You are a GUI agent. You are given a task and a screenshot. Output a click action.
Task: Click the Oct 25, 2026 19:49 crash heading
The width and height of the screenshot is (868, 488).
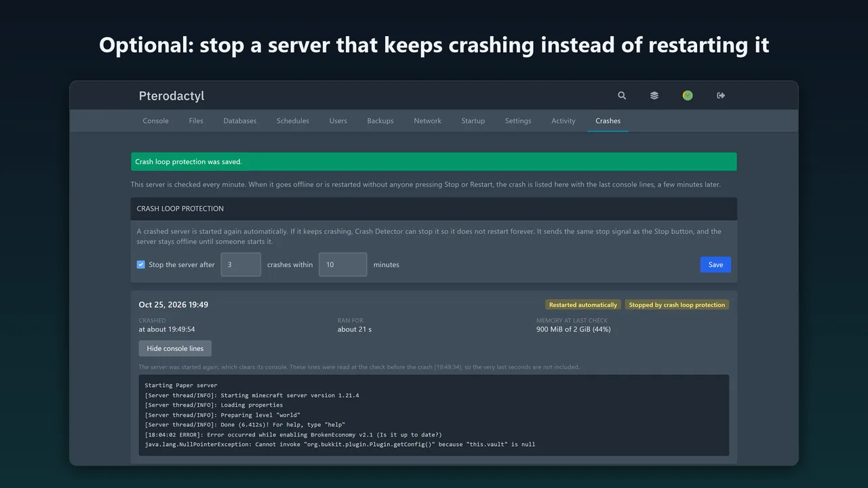point(174,305)
